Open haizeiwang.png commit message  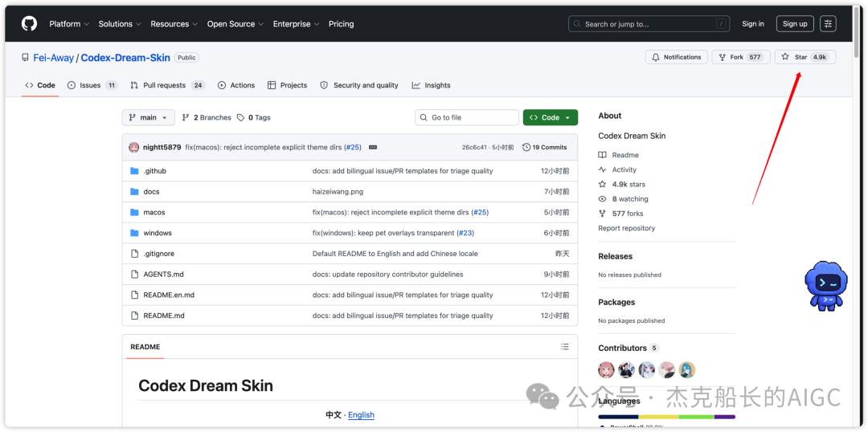[338, 191]
